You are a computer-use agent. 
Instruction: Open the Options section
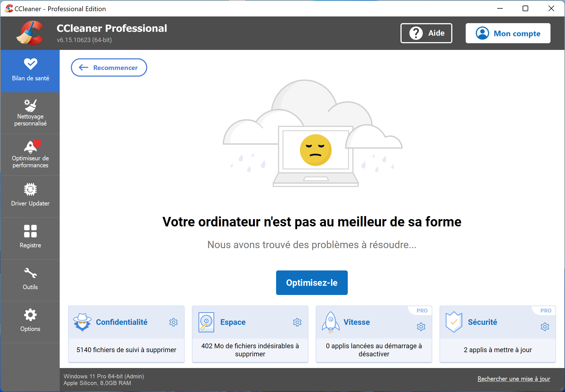tap(30, 322)
